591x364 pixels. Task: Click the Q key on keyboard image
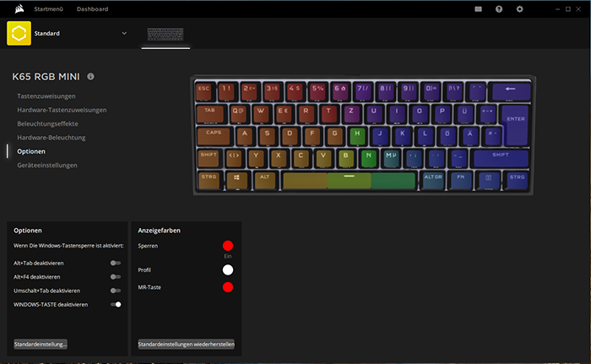click(238, 113)
